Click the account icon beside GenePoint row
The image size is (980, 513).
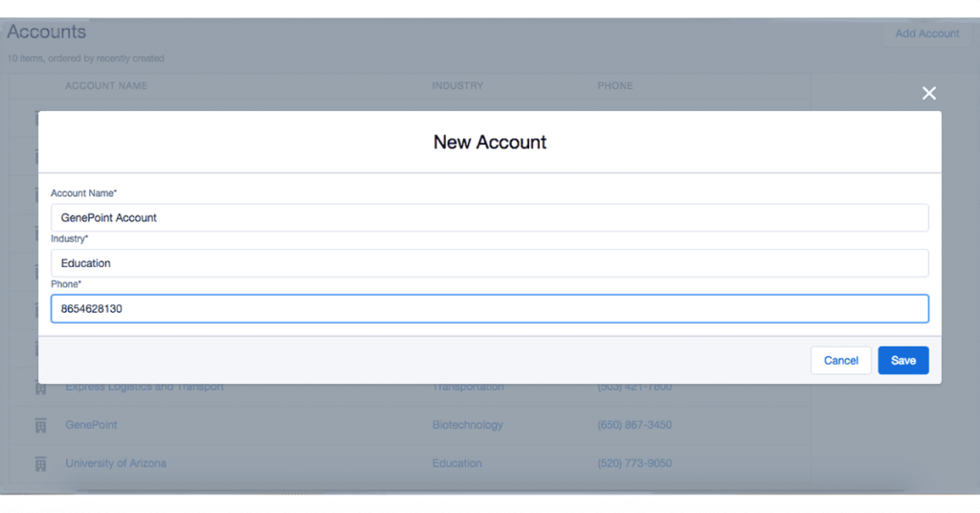pos(40,425)
